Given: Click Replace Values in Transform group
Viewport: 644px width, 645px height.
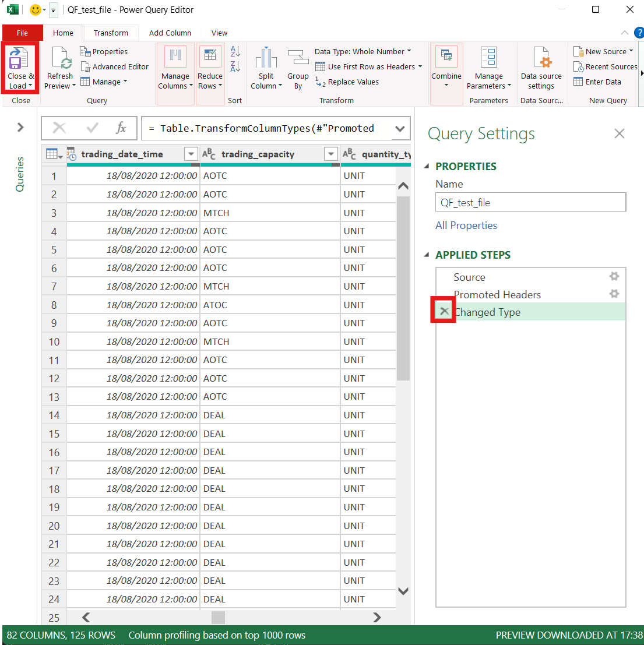Looking at the screenshot, I should click(347, 82).
